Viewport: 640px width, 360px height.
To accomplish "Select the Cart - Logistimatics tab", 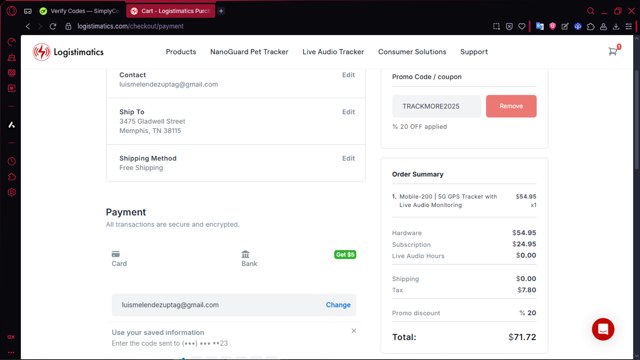I will (x=171, y=11).
